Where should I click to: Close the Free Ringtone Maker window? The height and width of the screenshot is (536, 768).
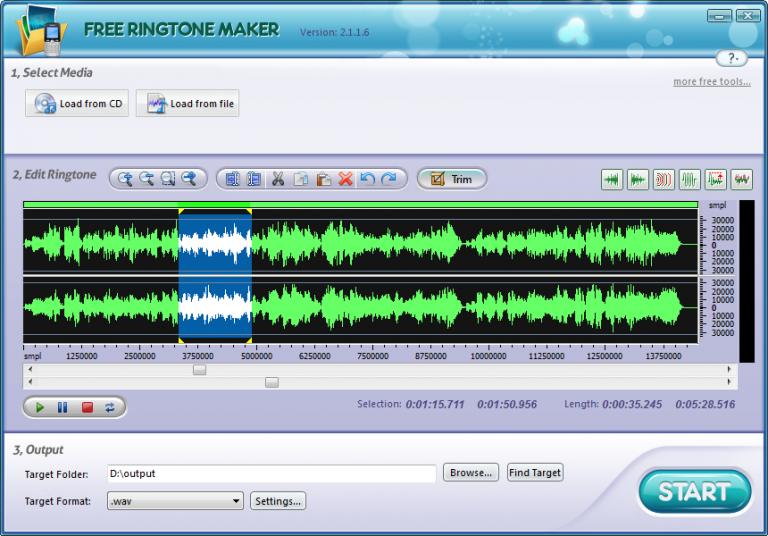[x=748, y=16]
